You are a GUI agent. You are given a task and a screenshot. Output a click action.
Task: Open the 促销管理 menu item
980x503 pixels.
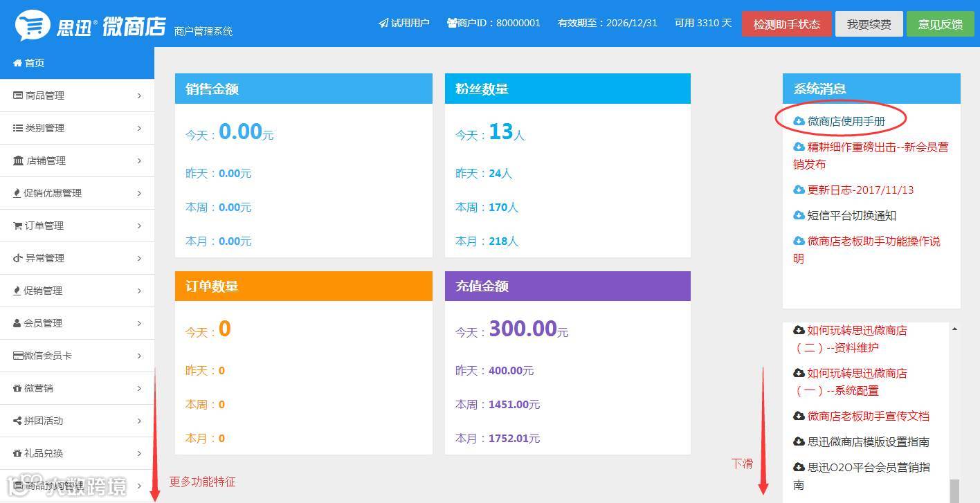[x=77, y=291]
